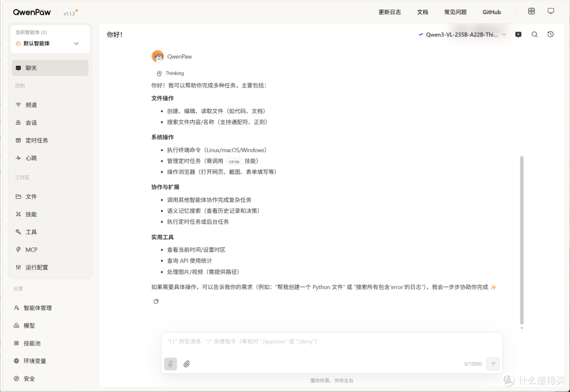Click the chat area vertical scrollbar

point(521,240)
